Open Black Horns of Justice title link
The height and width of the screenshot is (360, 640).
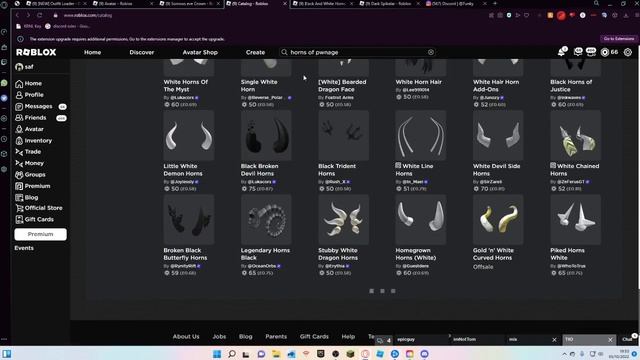coord(571,86)
